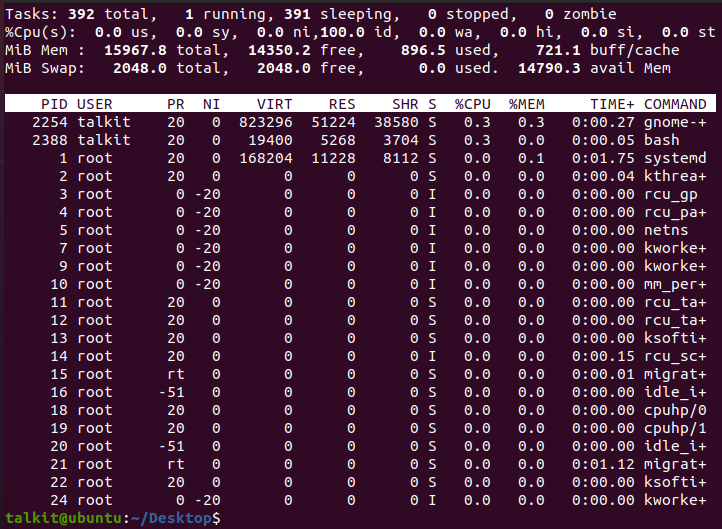
Task: Click the 100.0 id CPU value
Action: click(342, 32)
